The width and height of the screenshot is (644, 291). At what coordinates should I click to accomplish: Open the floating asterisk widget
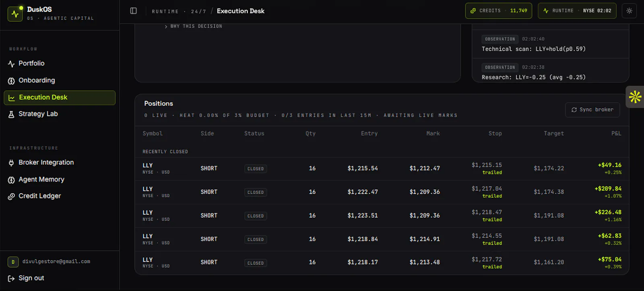635,97
